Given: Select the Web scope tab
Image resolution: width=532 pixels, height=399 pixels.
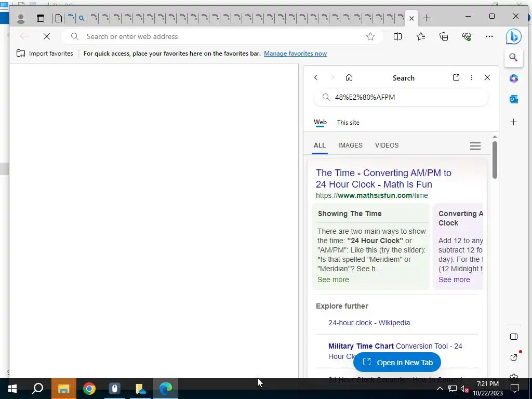Looking at the screenshot, I should point(320,122).
